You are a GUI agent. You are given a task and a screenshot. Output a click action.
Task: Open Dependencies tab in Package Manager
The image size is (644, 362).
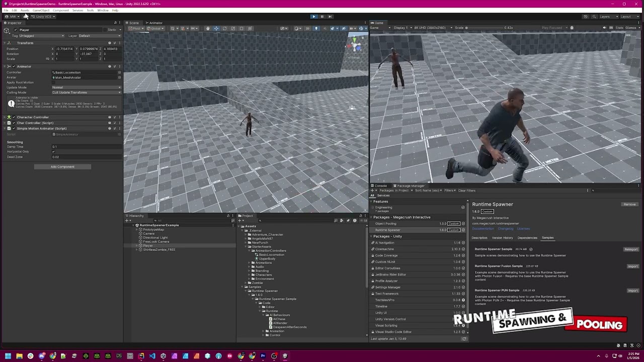pyautogui.click(x=527, y=238)
